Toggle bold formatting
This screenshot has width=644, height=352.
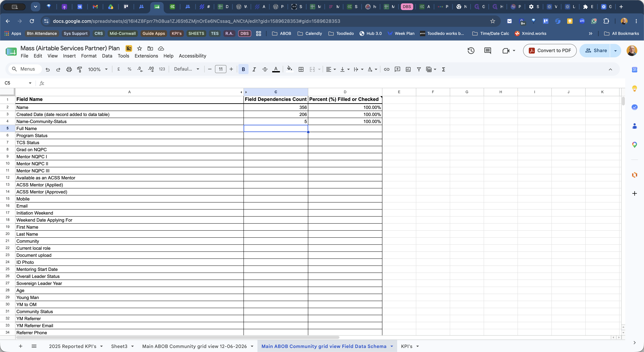(x=243, y=69)
